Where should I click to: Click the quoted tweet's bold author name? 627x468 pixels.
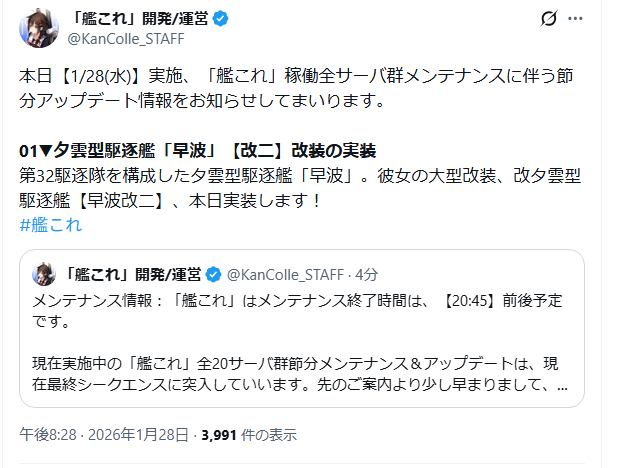[132, 274]
